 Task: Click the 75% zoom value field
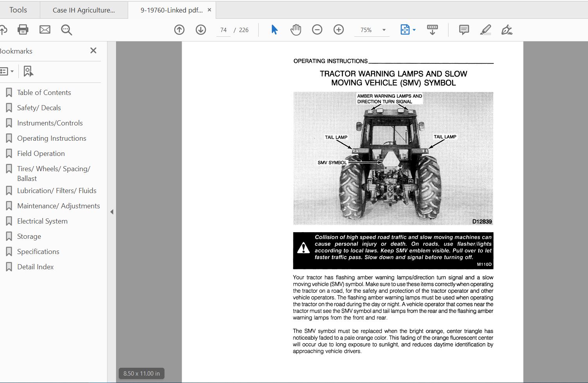[x=366, y=30]
